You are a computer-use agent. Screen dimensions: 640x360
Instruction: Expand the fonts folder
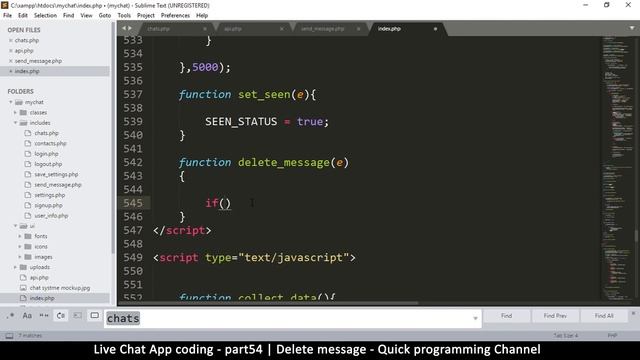[20, 236]
